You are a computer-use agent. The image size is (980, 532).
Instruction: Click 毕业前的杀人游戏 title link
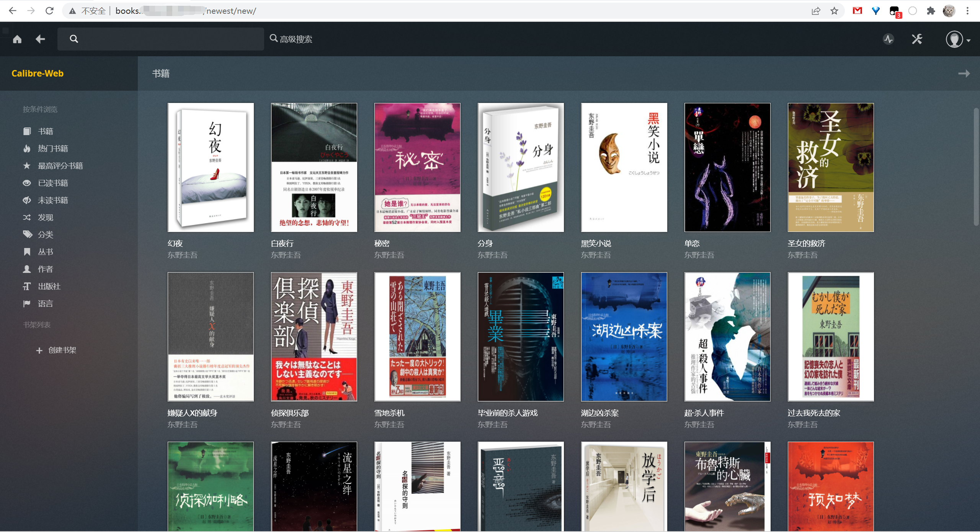[508, 413]
